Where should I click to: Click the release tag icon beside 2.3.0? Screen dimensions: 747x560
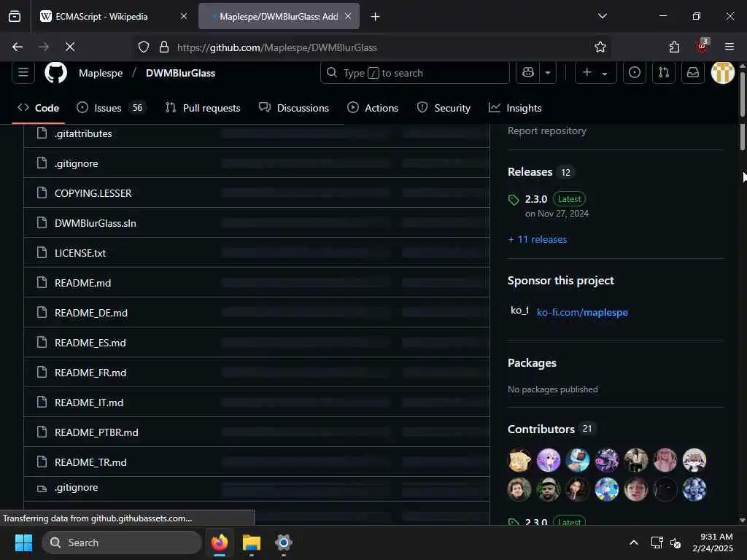coord(514,200)
